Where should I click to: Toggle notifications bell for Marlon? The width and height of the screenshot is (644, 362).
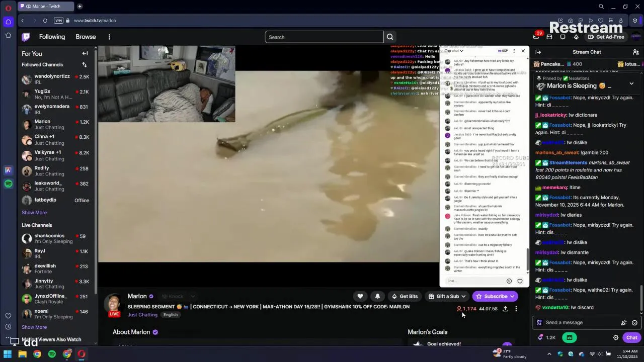(377, 297)
